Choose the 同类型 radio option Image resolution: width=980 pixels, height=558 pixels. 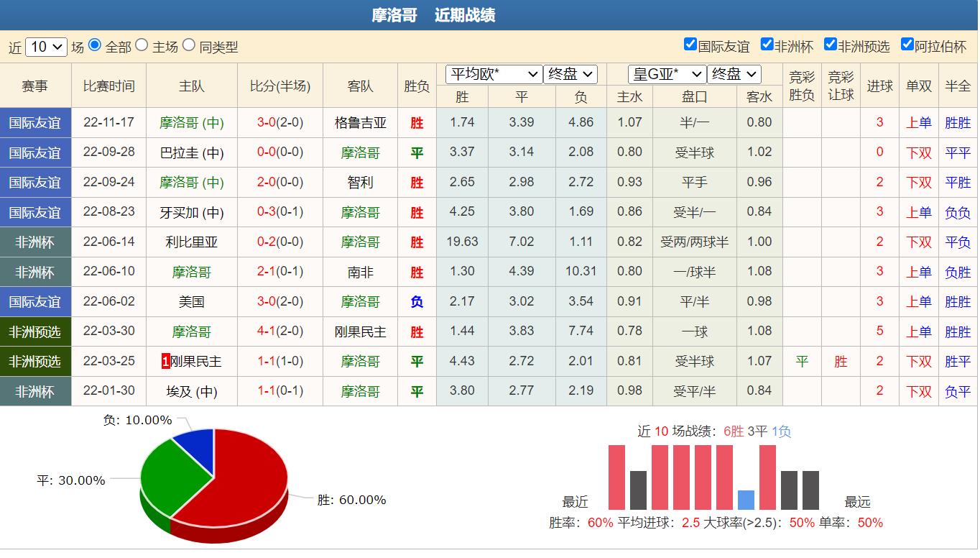(188, 45)
